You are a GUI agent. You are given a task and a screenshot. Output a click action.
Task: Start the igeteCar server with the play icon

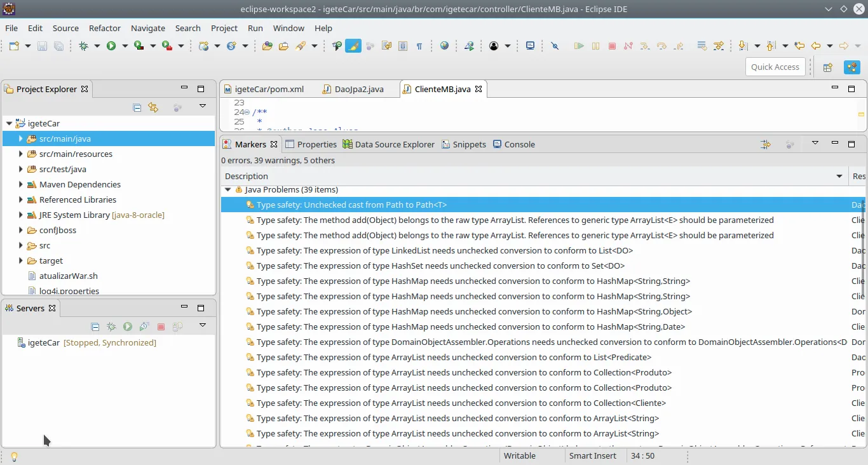[x=128, y=327]
